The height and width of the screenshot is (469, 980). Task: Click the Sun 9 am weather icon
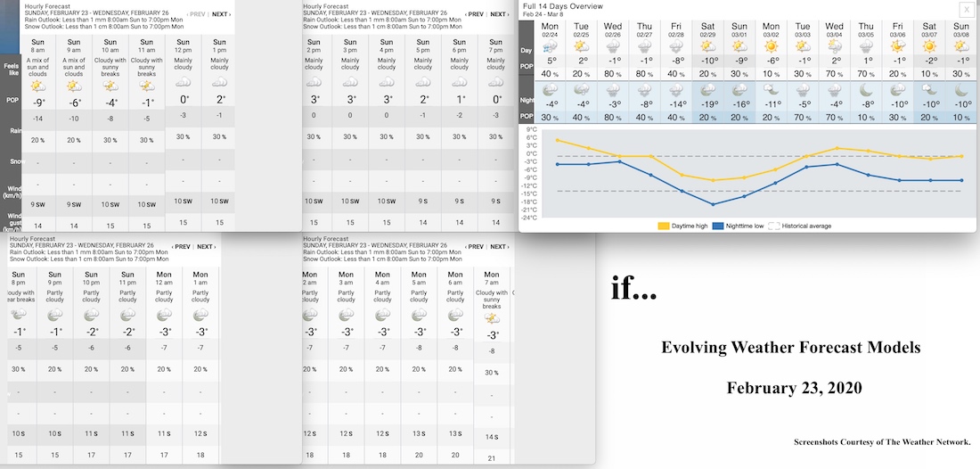pyautogui.click(x=74, y=86)
